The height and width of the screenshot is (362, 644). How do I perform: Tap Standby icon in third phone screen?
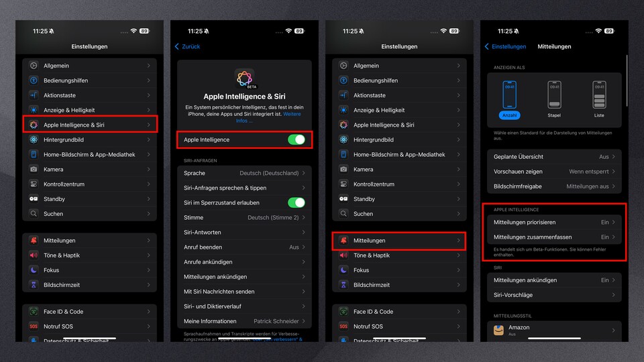(343, 198)
